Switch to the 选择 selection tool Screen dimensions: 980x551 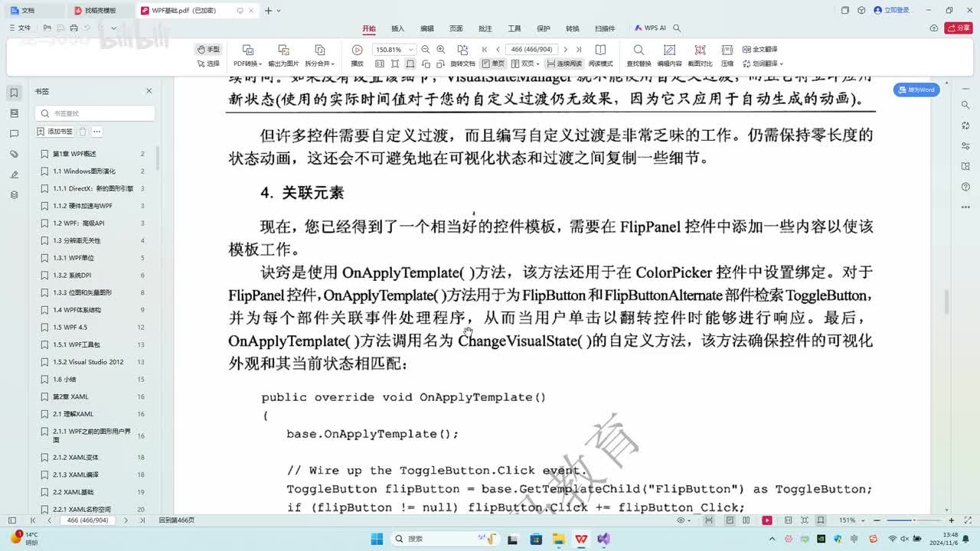(x=208, y=64)
